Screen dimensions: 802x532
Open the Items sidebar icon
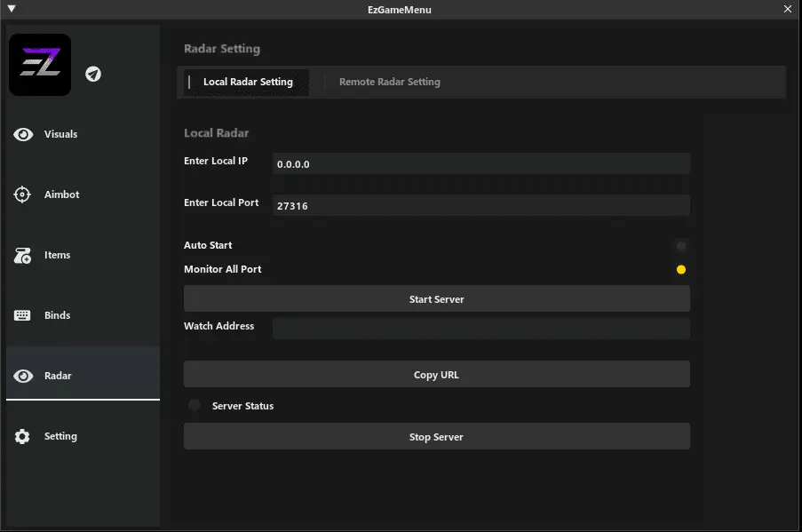pos(23,256)
